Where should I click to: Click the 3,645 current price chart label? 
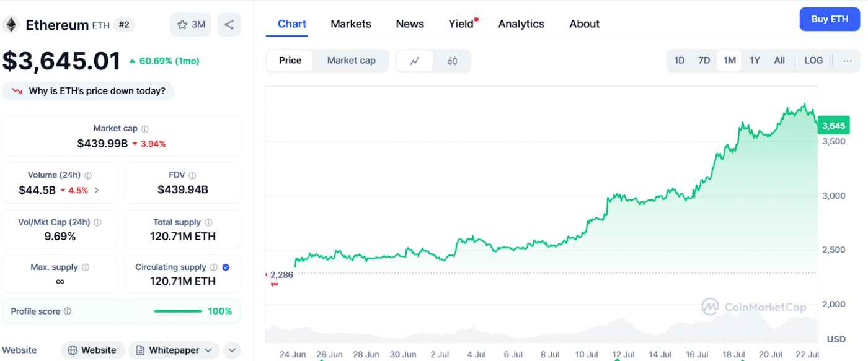point(833,126)
